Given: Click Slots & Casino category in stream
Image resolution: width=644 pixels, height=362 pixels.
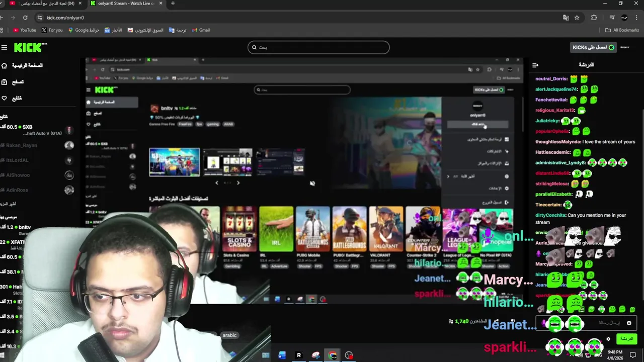Looking at the screenshot, I should [x=239, y=229].
